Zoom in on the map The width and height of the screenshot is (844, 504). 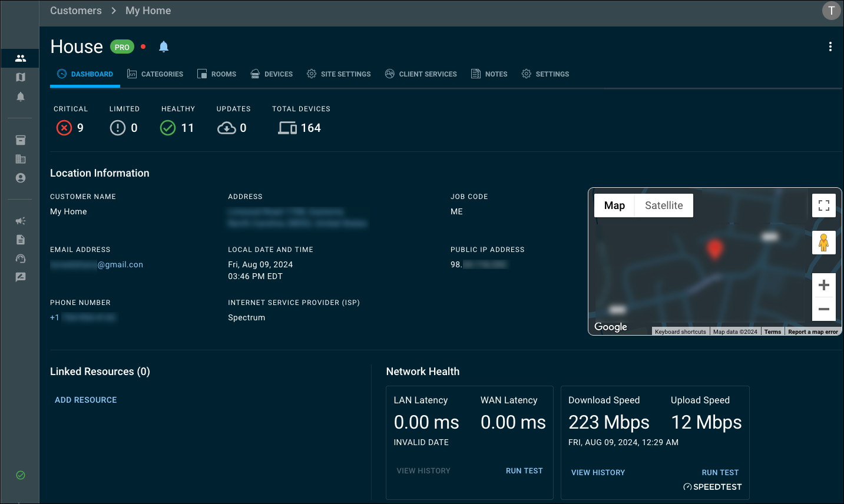coord(823,285)
